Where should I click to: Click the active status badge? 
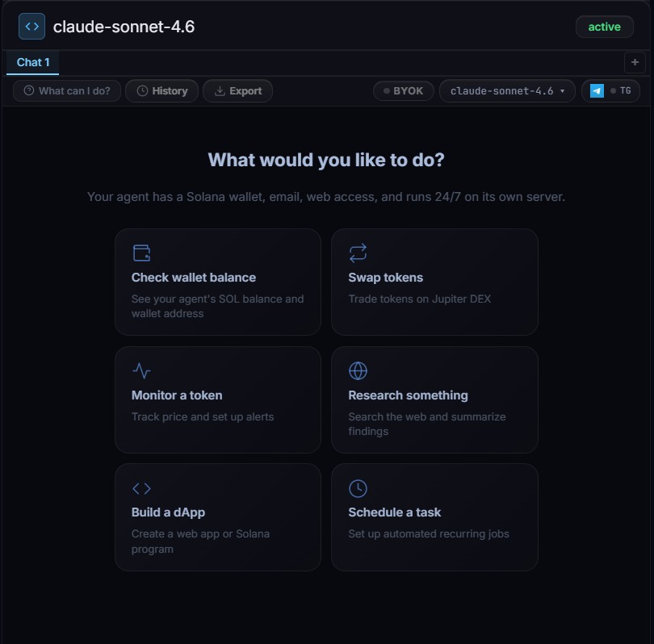[604, 27]
